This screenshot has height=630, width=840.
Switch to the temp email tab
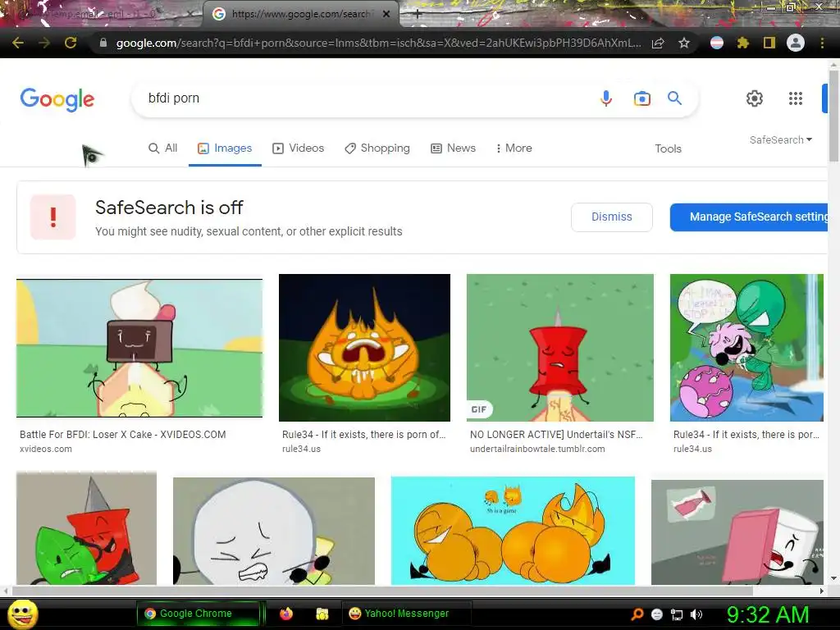tap(102, 15)
